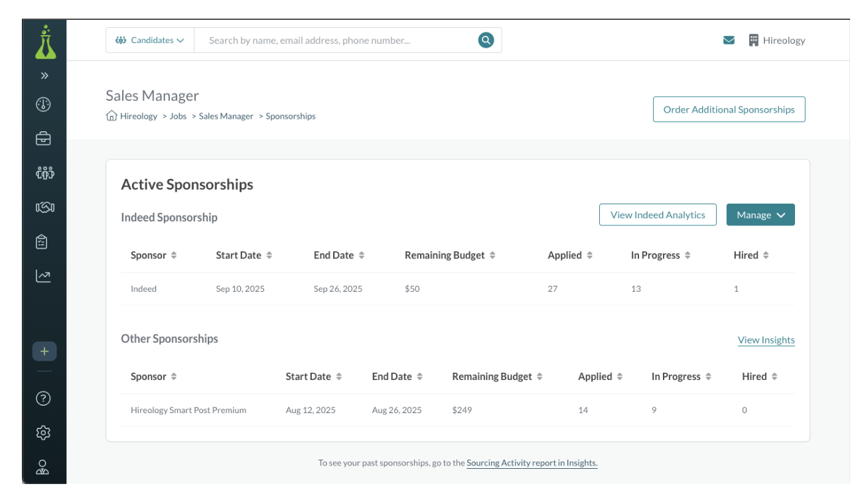Open the handshake icon in sidebar
The width and height of the screenshot is (868, 500).
[x=44, y=208]
